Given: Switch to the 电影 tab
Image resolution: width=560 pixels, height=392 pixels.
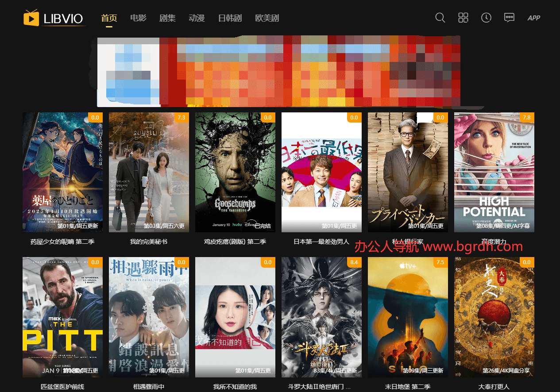Looking at the screenshot, I should [x=138, y=18].
